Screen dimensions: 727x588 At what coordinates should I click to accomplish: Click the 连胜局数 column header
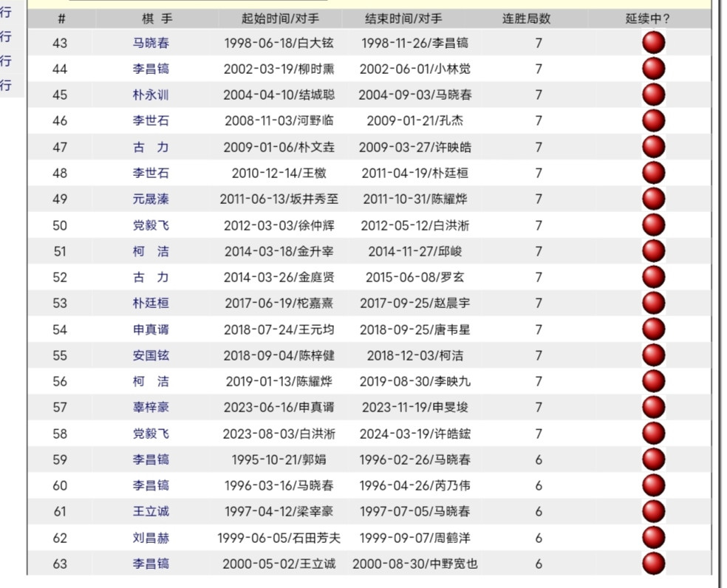526,18
